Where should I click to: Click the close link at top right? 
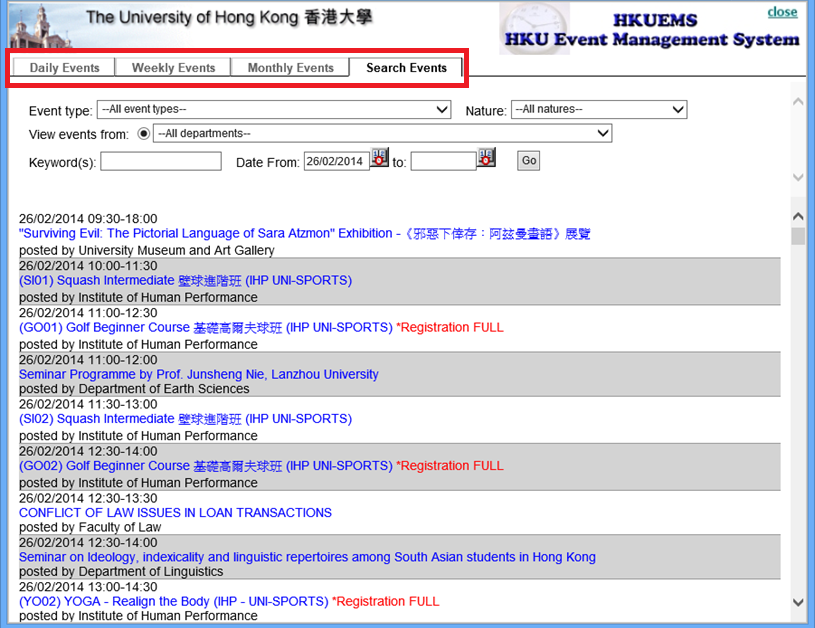pos(782,12)
